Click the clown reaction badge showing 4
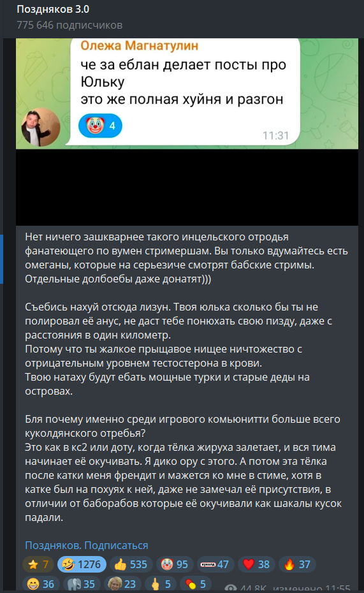This screenshot has width=364, height=593. point(100,126)
